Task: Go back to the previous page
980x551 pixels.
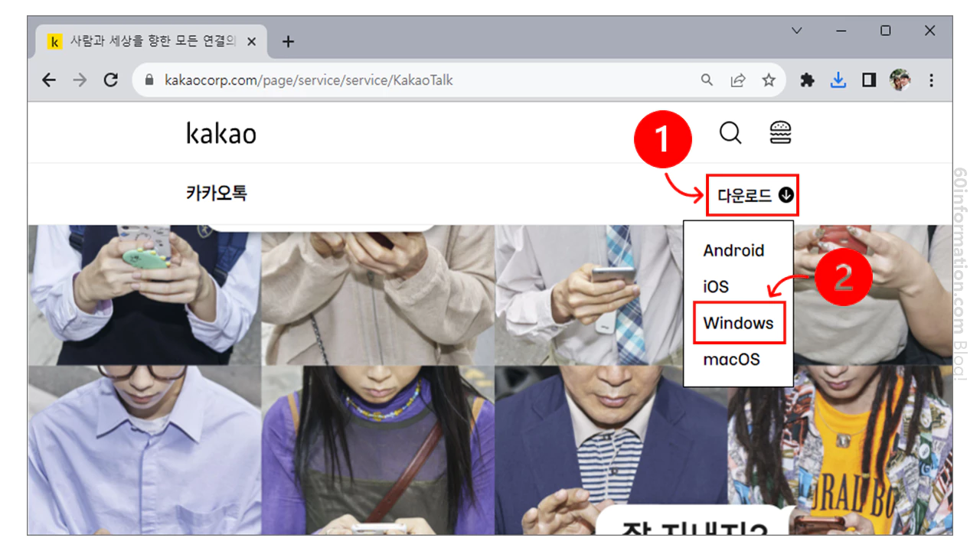Action: pyautogui.click(x=49, y=80)
